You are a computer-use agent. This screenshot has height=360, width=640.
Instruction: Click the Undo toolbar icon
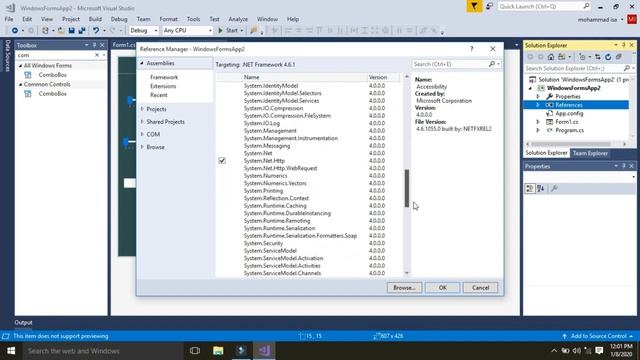[x=96, y=31]
